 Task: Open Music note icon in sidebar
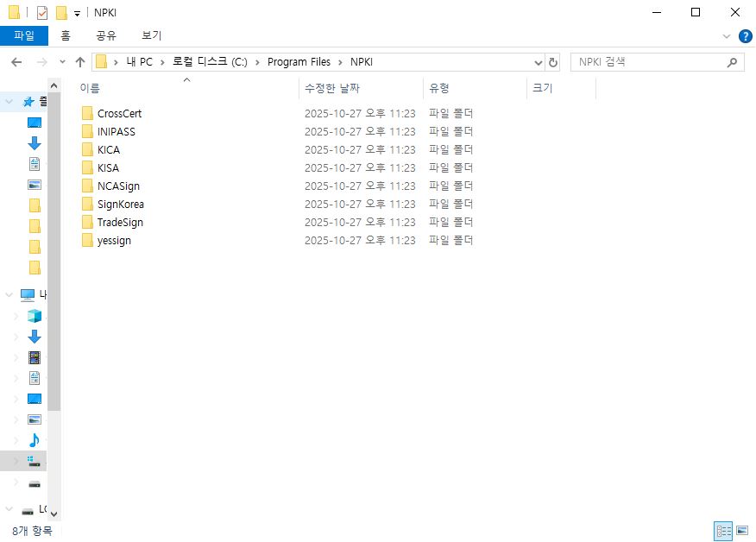(35, 440)
